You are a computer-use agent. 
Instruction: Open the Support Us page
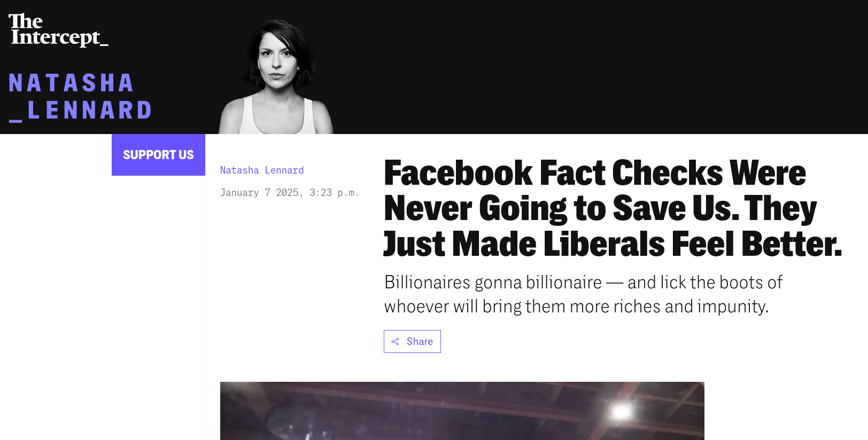tap(158, 155)
